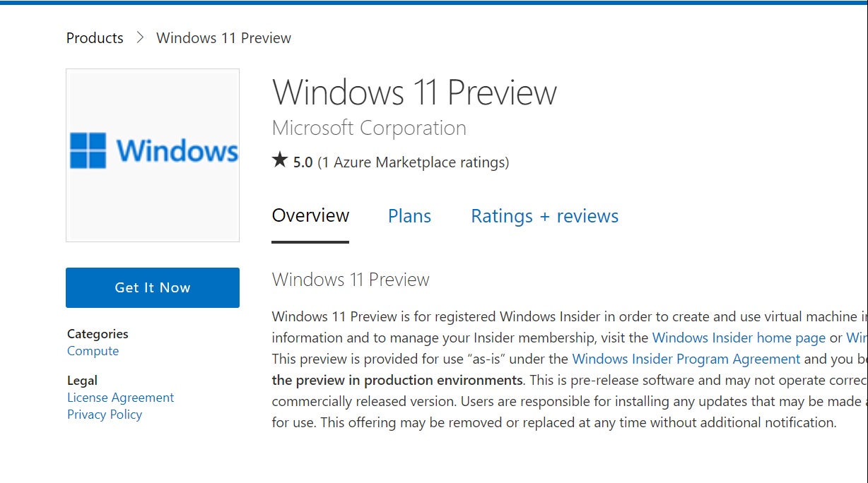Viewport: 868px width, 483px height.
Task: Click the Windows 11 Preview main heading
Action: point(414,93)
